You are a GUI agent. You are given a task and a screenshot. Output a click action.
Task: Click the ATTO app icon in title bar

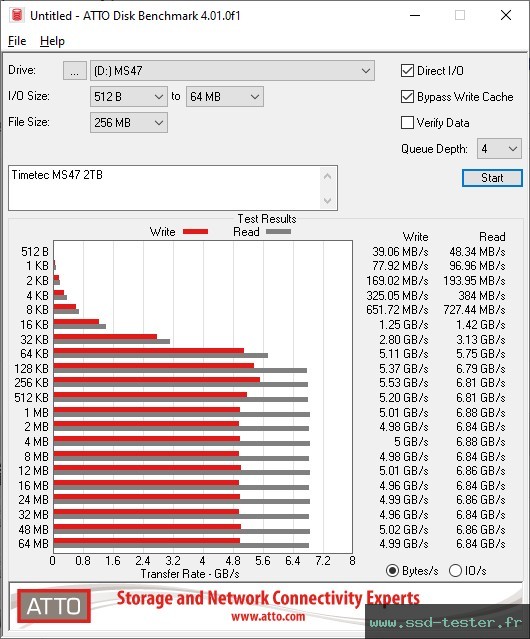click(17, 15)
